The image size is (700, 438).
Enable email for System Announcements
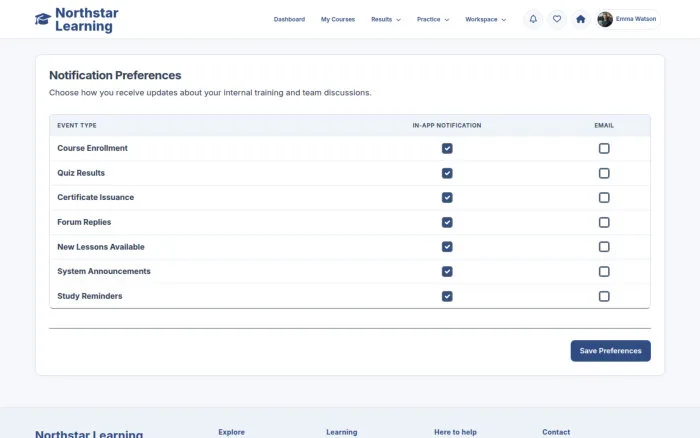pyautogui.click(x=604, y=271)
